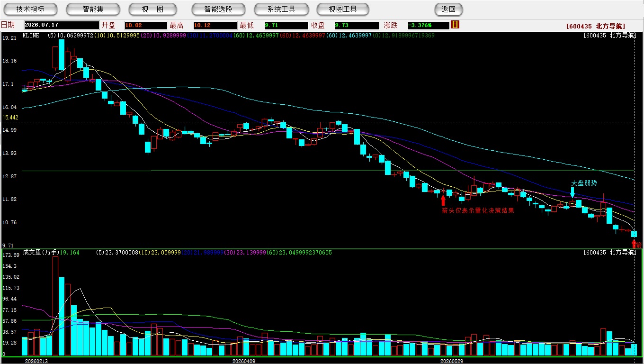This screenshot has height=364, width=644.
Task: Click the 系统工具 button
Action: (x=281, y=9)
